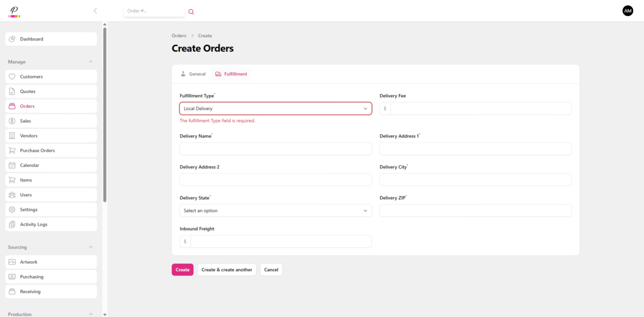Open the AM user avatar menu

point(628,10)
